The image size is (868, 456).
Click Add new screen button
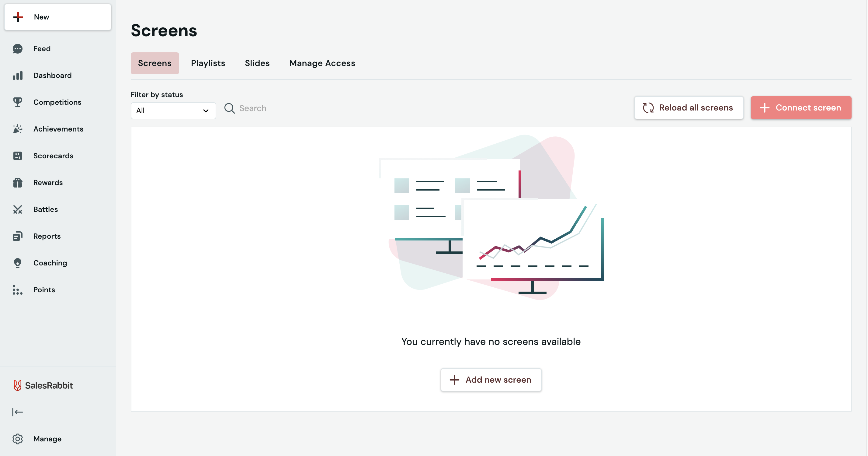491,380
